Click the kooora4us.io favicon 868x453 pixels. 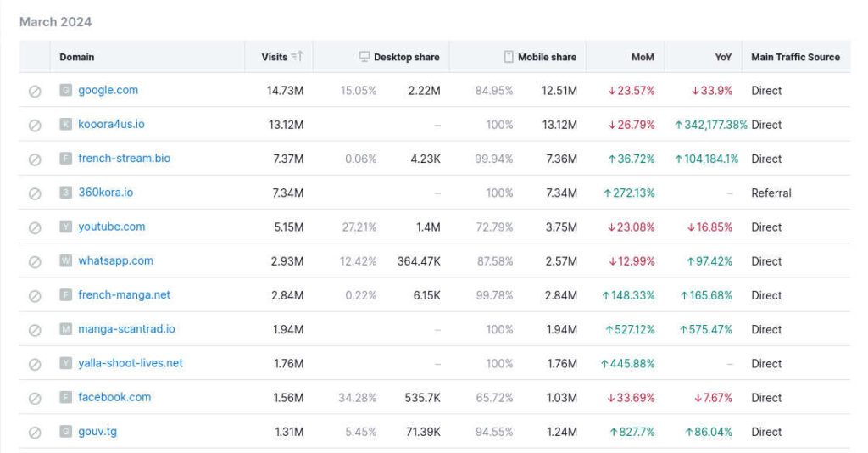click(66, 124)
